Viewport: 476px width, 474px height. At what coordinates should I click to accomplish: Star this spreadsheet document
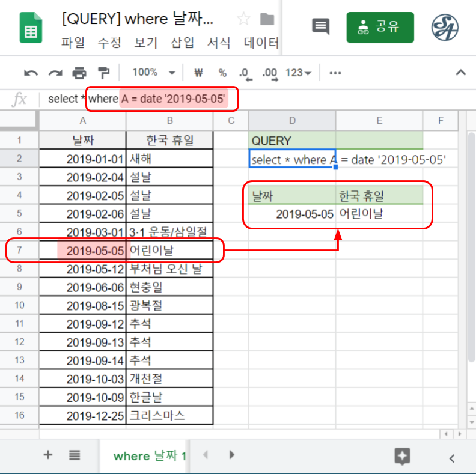pyautogui.click(x=244, y=19)
